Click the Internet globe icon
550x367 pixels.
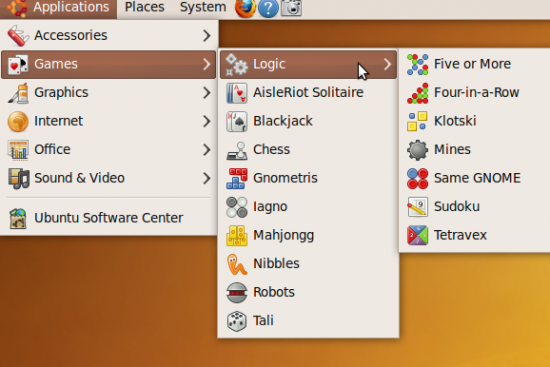click(x=18, y=121)
